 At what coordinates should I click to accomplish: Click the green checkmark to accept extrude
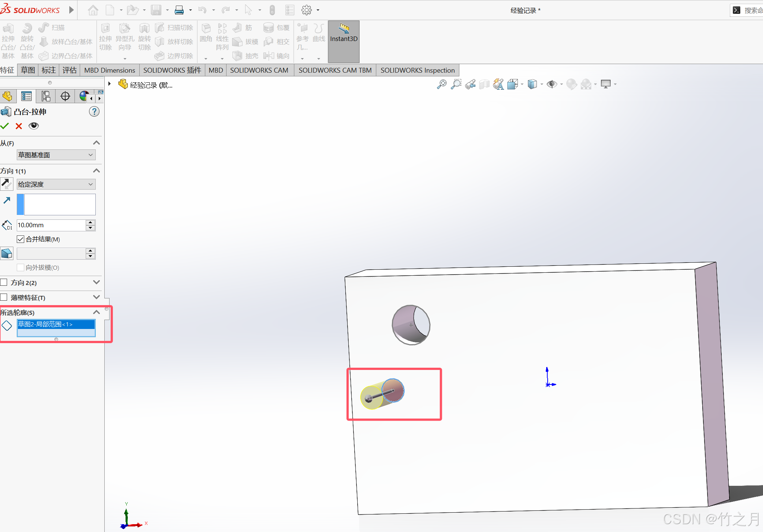[x=5, y=126]
